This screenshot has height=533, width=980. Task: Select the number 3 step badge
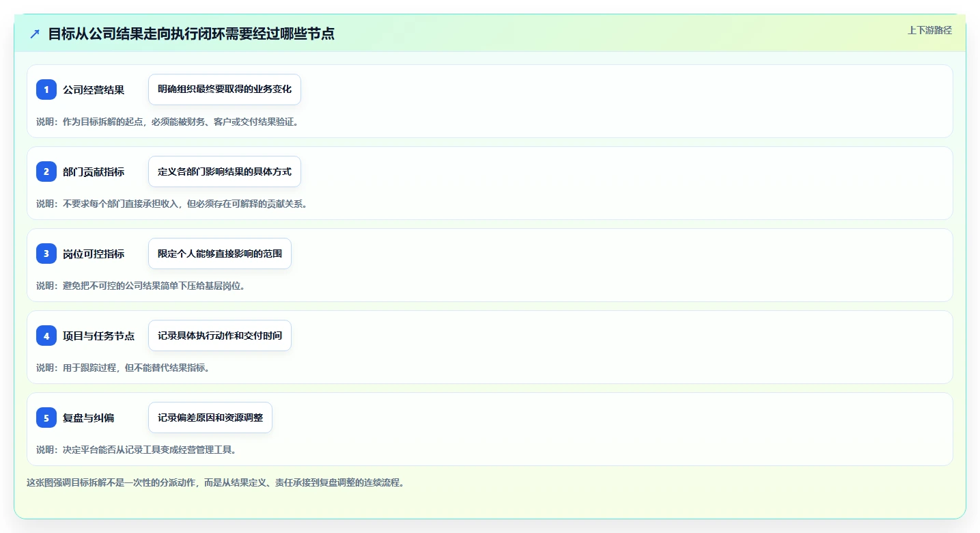[46, 254]
